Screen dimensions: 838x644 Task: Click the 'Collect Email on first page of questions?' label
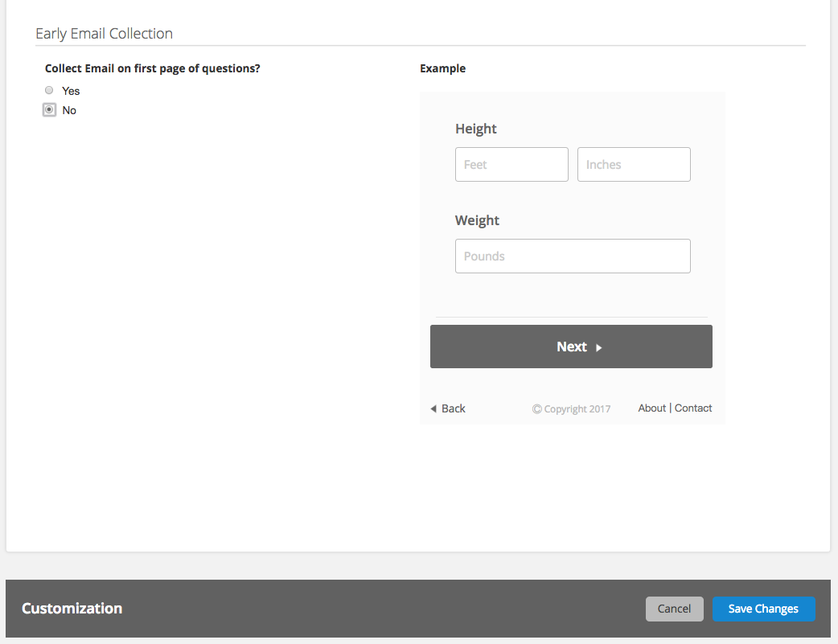click(x=152, y=68)
